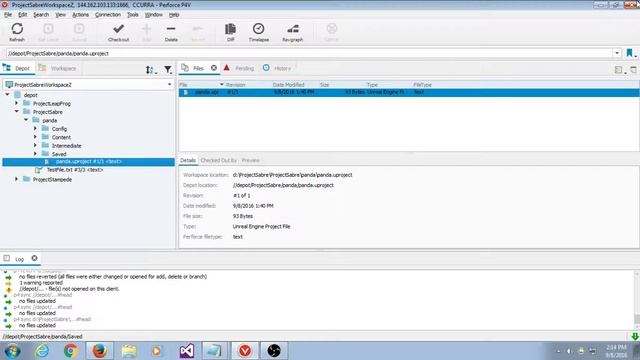Collapse the panda folder
This screenshot has height=360, width=640.
(x=26, y=120)
